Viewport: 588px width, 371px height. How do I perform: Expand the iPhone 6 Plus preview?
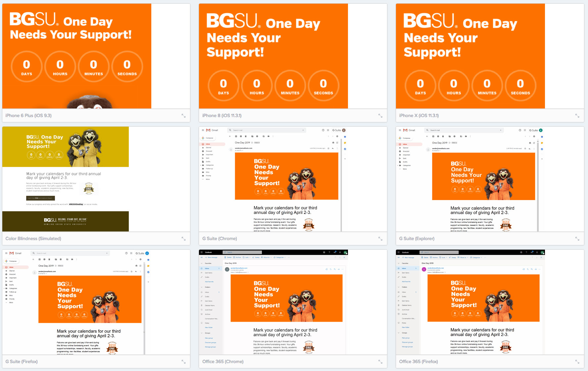(183, 116)
